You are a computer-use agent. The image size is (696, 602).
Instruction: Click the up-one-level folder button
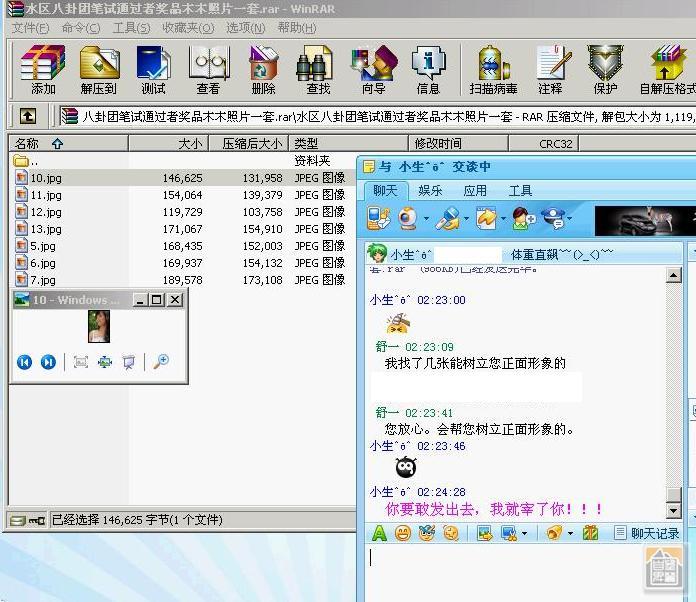[x=28, y=116]
